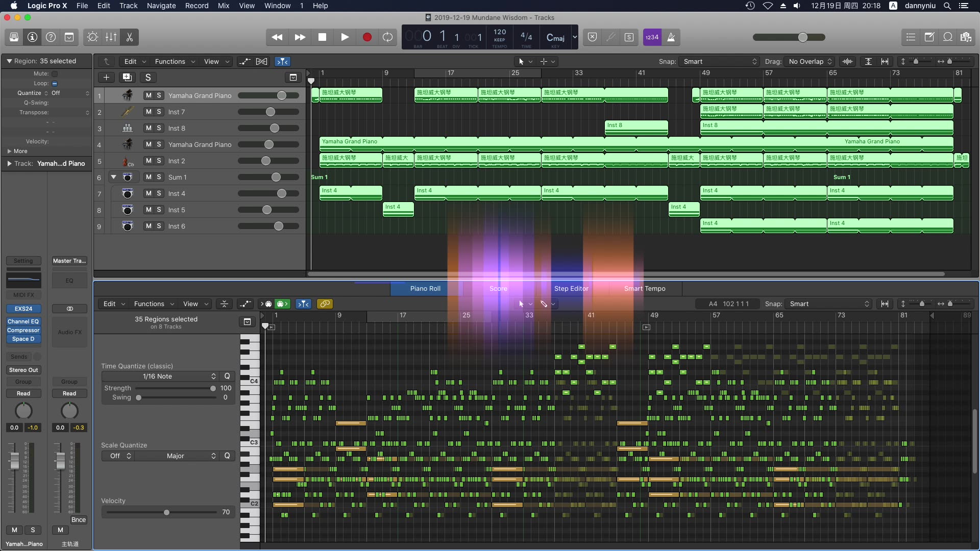The width and height of the screenshot is (980, 551).
Task: Open Tracks area Functions menu
Action: pyautogui.click(x=175, y=61)
